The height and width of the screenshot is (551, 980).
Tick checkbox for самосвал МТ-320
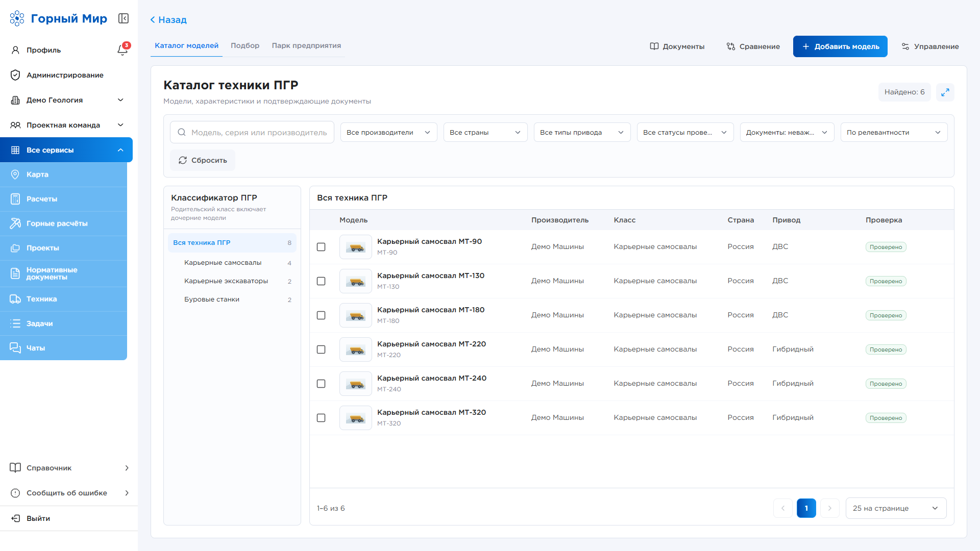[321, 418]
